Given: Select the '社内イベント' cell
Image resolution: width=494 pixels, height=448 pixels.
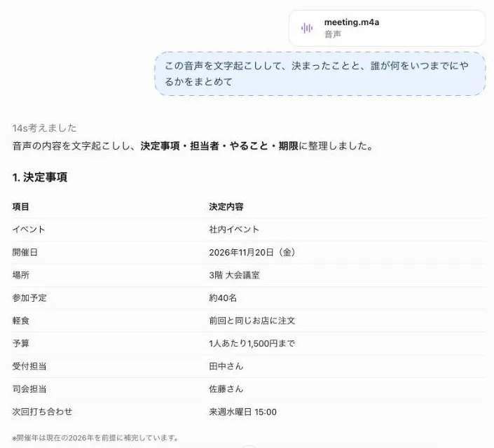Looking at the screenshot, I should [x=234, y=230].
